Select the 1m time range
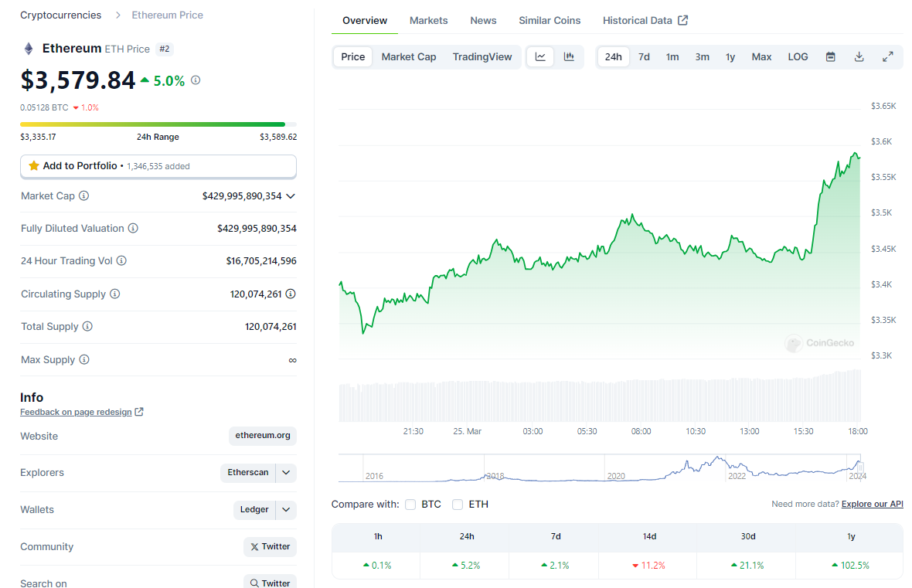 pos(672,57)
